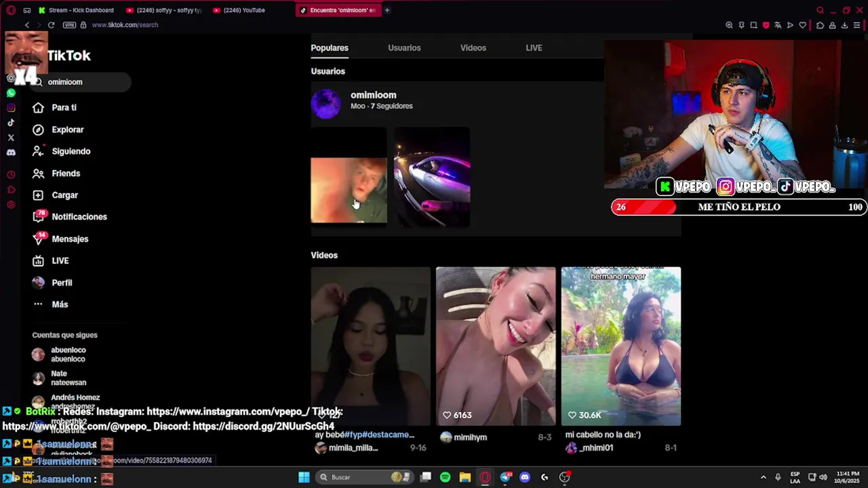Image resolution: width=868 pixels, height=488 pixels.
Task: Open the mimihym video with 6163 likes
Action: click(496, 346)
